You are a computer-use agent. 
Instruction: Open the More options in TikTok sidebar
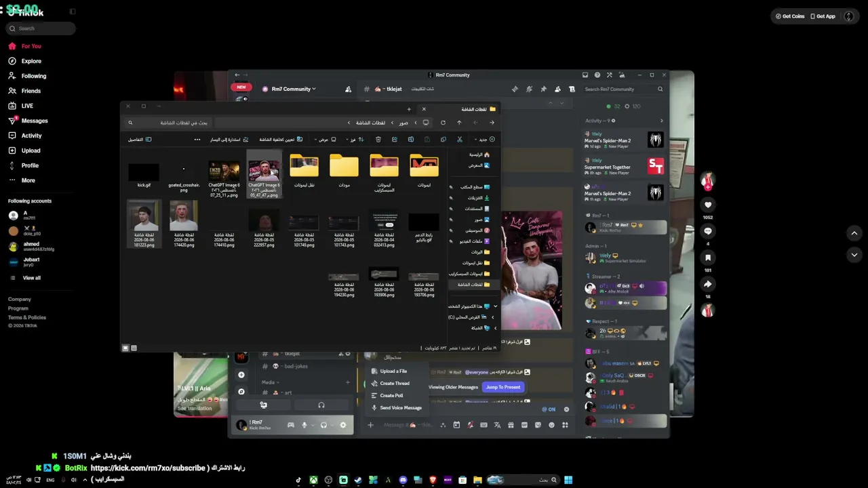coord(22,180)
